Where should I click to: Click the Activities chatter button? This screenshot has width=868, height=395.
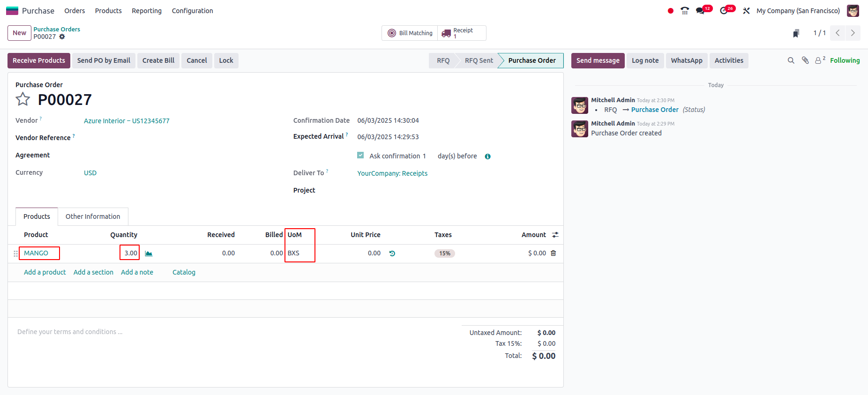[x=729, y=60]
